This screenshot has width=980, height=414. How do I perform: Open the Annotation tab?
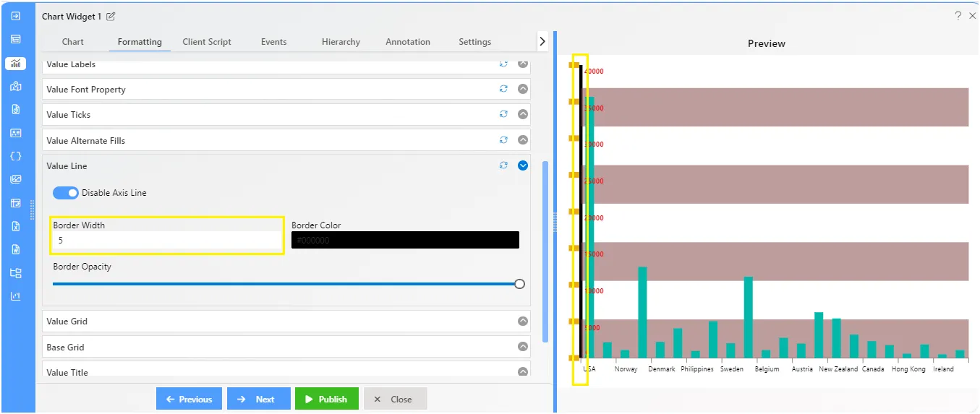coord(408,42)
